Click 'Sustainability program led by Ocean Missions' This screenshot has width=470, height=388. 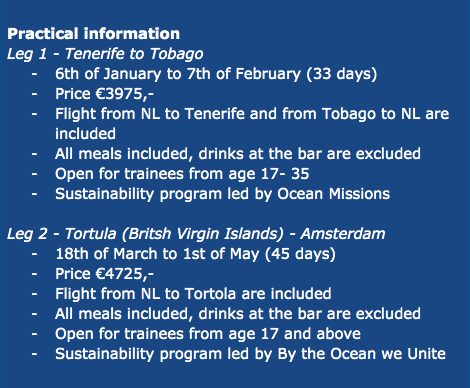(x=223, y=194)
